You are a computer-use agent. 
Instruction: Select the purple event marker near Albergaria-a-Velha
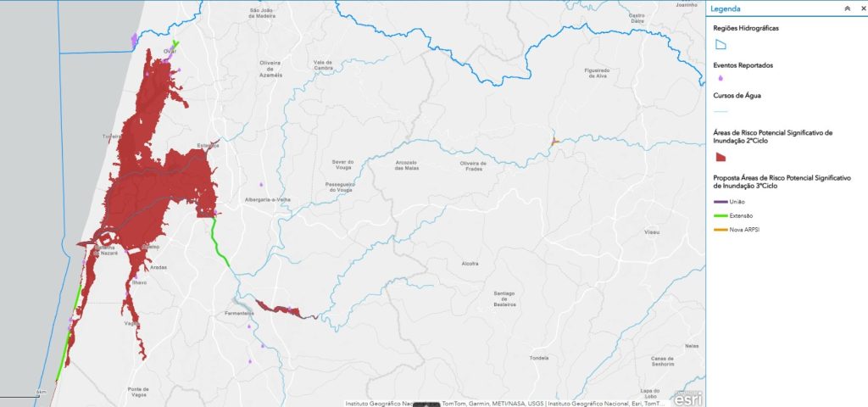[x=261, y=184]
